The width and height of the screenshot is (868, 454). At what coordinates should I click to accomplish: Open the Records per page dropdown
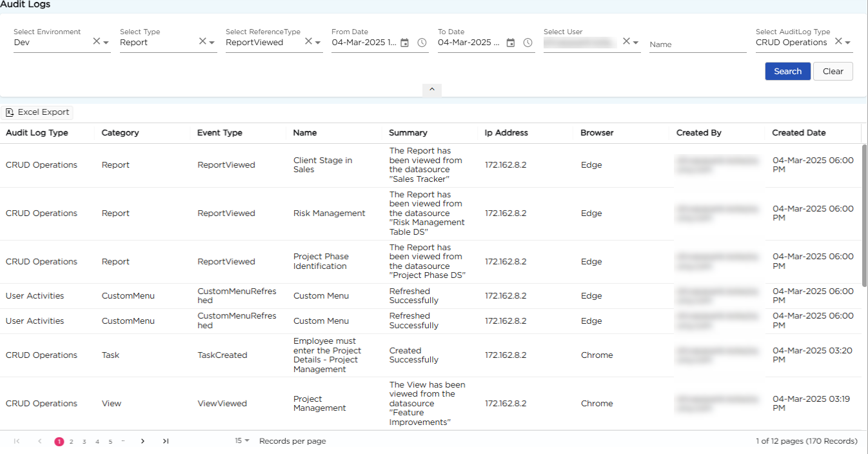[x=242, y=441]
